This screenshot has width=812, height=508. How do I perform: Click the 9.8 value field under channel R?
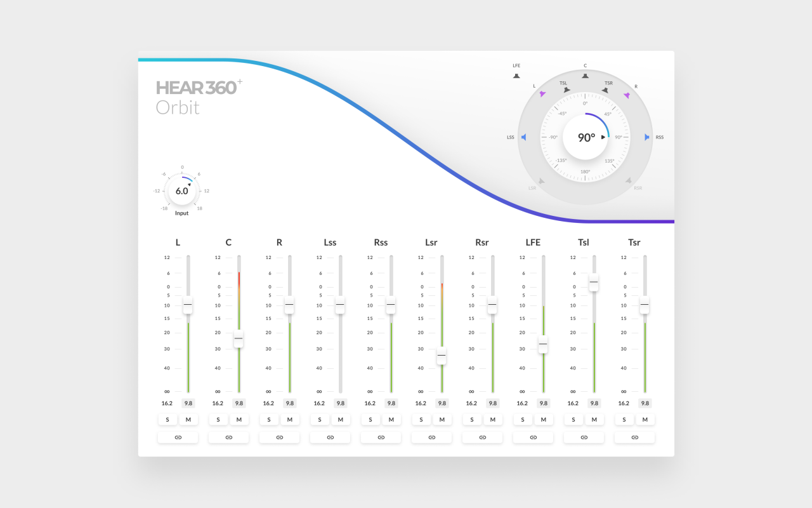tap(290, 403)
